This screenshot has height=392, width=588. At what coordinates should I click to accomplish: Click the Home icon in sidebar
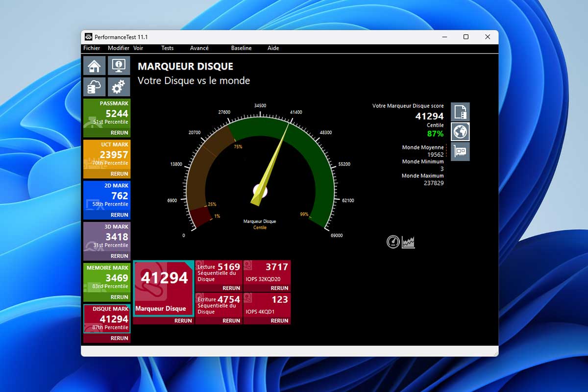(94, 66)
